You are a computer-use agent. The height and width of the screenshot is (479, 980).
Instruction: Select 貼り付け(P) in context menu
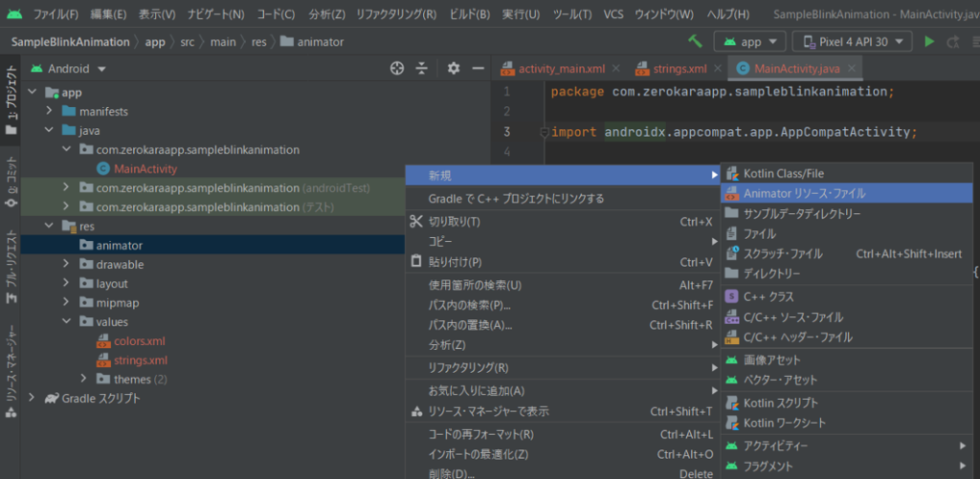click(x=563, y=262)
